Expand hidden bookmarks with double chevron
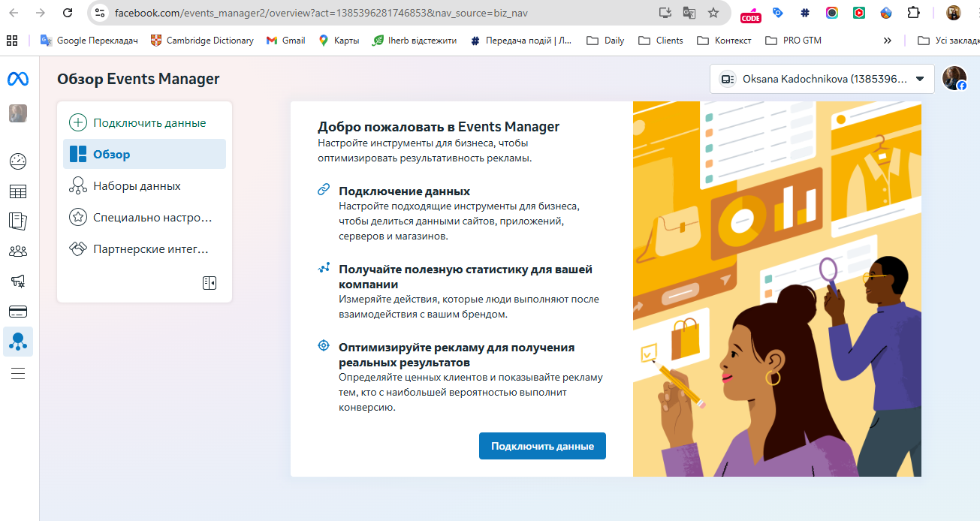The image size is (980, 521). click(x=888, y=41)
